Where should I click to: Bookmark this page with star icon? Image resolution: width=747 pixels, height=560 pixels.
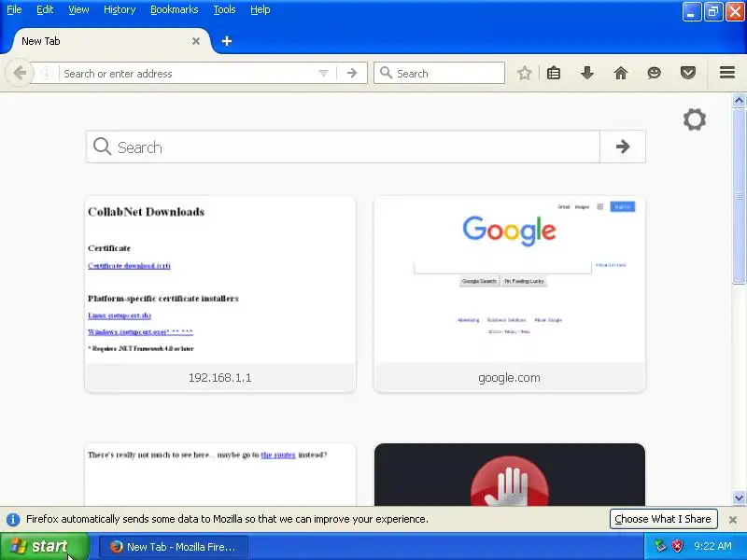(525, 74)
